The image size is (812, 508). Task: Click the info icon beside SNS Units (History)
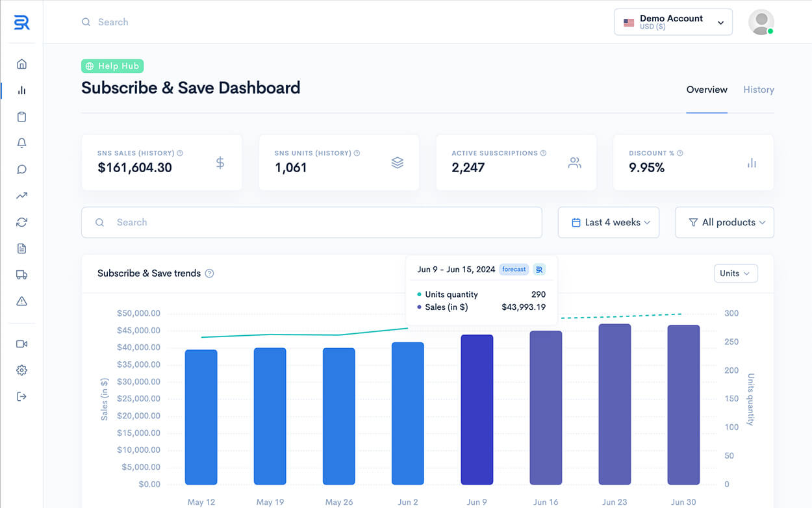click(357, 153)
